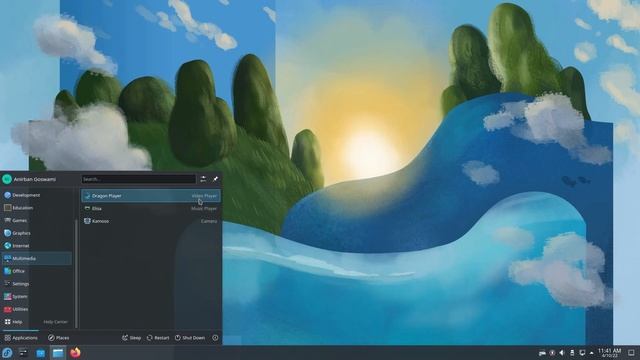This screenshot has width=640, height=360.
Task: Pin the launcher open with pin icon
Action: coord(215,179)
